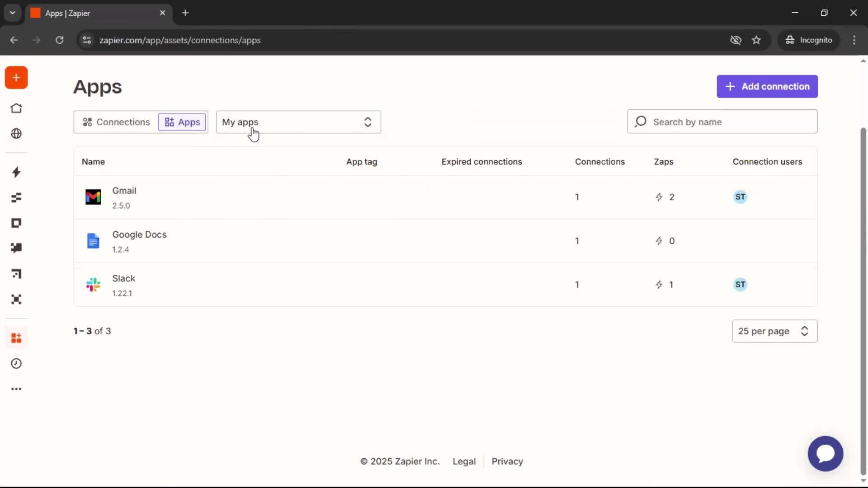
Task: Click the orange Create plus button in sidebar
Action: pyautogui.click(x=16, y=78)
